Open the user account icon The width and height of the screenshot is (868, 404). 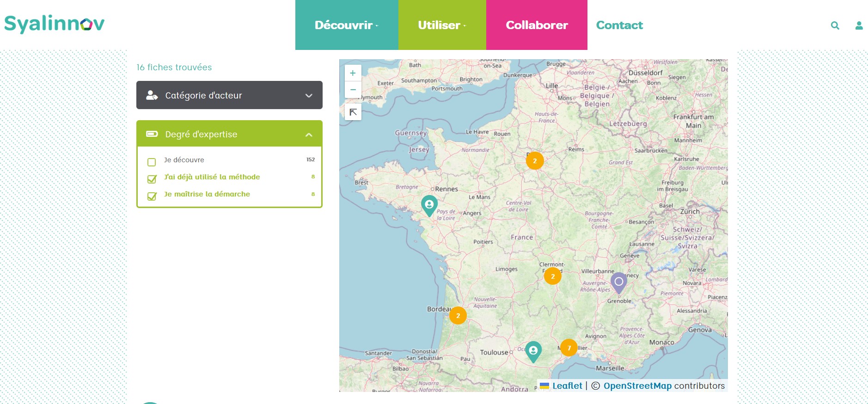click(859, 25)
